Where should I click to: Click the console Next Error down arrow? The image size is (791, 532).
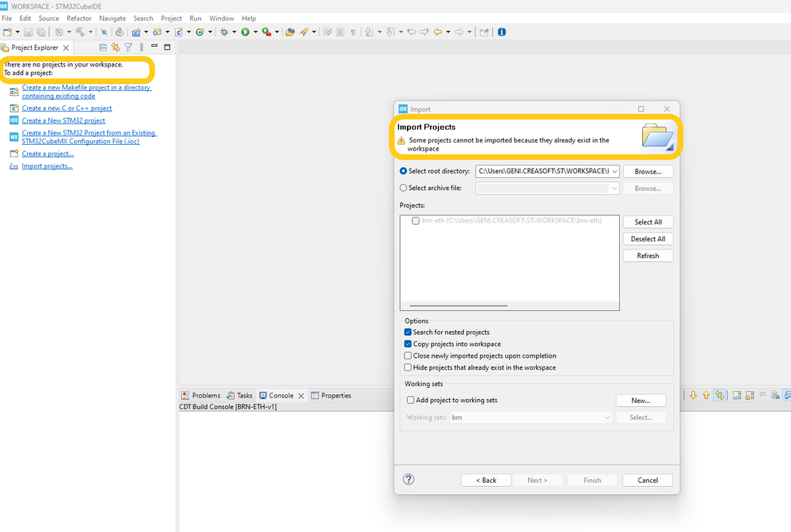[x=693, y=395]
